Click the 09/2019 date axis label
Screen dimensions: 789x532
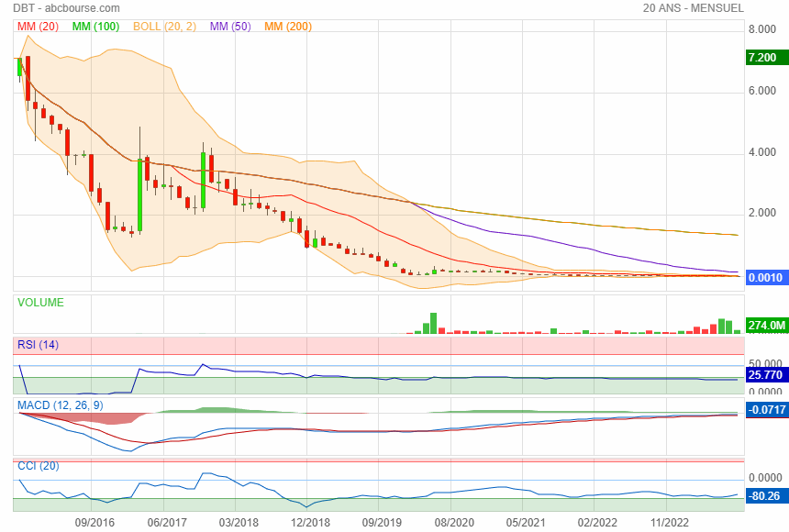382,523
